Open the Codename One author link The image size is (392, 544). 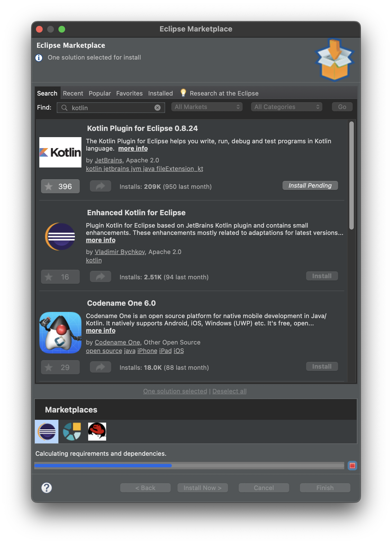click(x=117, y=342)
